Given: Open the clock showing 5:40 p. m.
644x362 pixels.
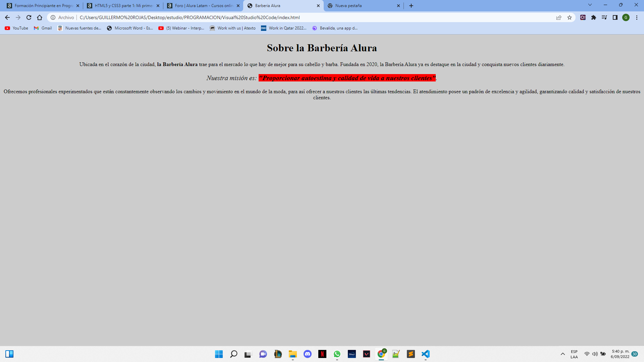Looking at the screenshot, I should pos(620,354).
